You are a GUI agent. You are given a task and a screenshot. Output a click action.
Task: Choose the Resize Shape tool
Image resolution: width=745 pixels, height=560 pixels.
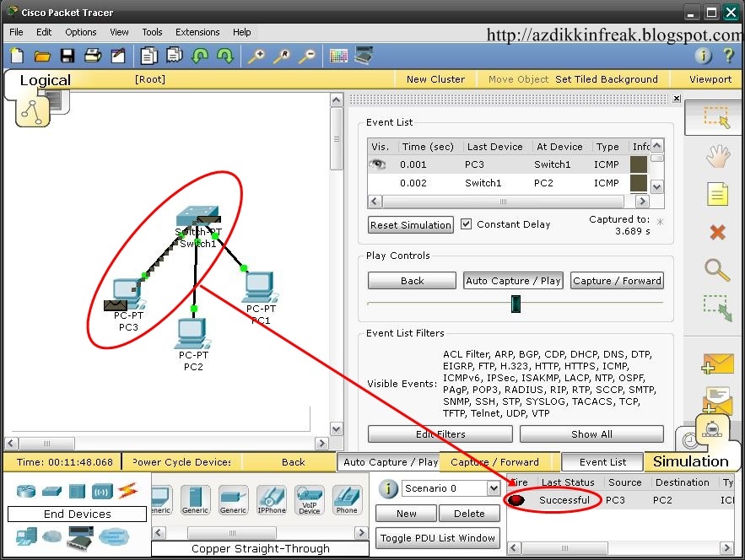717,308
